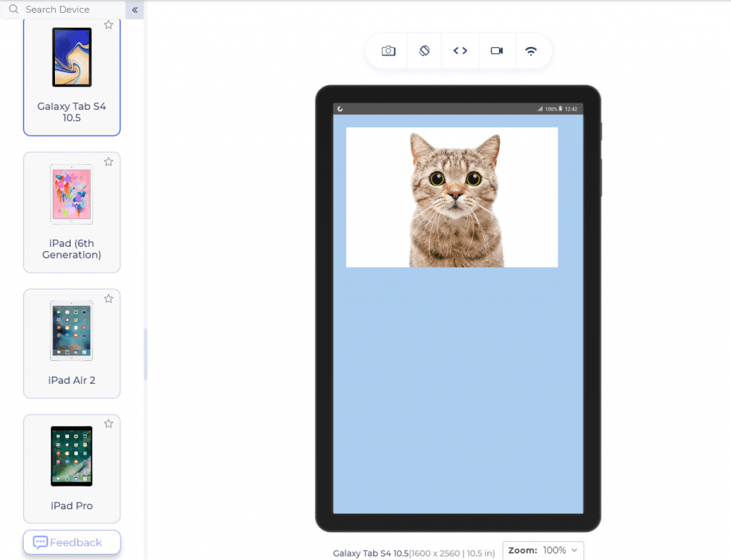Favorite the iPad (6th Generation) device
This screenshot has height=560, width=731.
tap(109, 162)
